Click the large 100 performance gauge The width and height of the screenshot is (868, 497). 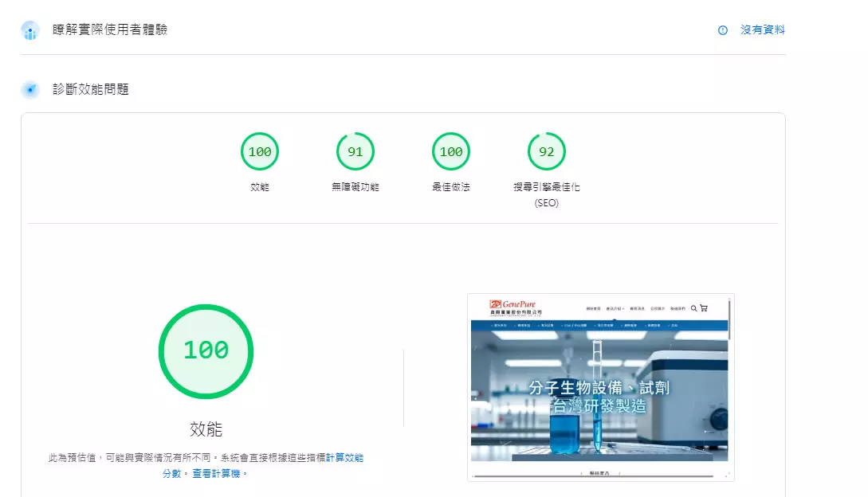206,350
